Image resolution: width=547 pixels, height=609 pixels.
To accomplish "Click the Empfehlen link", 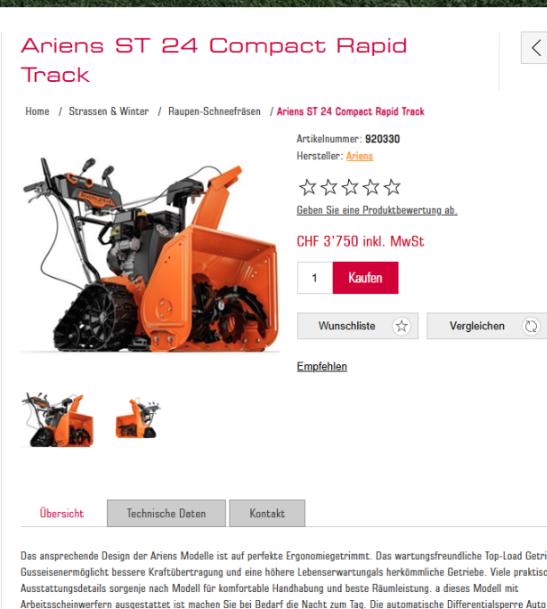I will [322, 367].
